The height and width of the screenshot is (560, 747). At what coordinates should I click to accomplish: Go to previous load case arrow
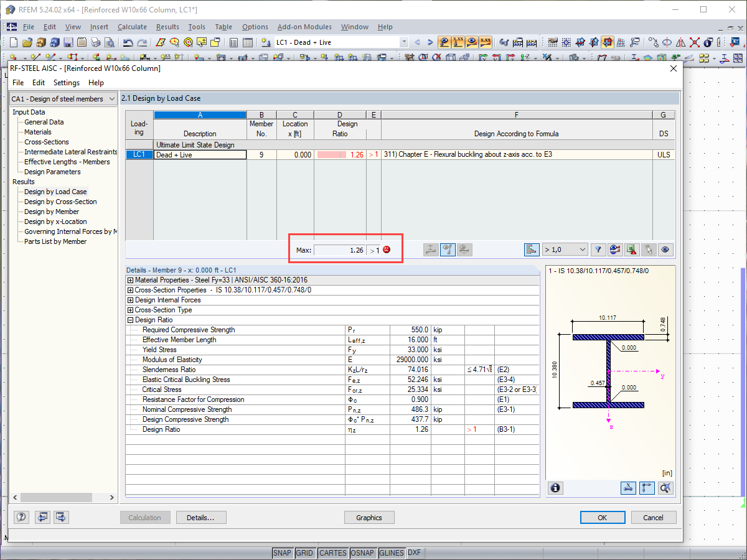pos(417,42)
